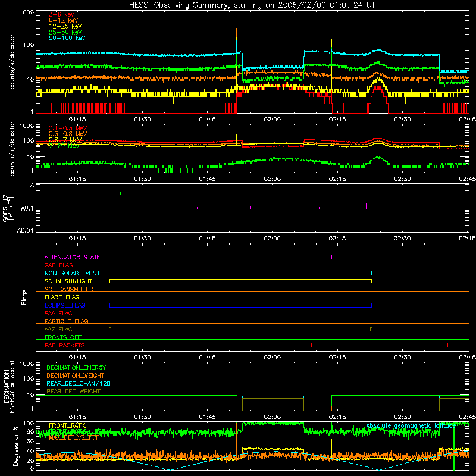Click the vertical Flags axis label

point(24,297)
